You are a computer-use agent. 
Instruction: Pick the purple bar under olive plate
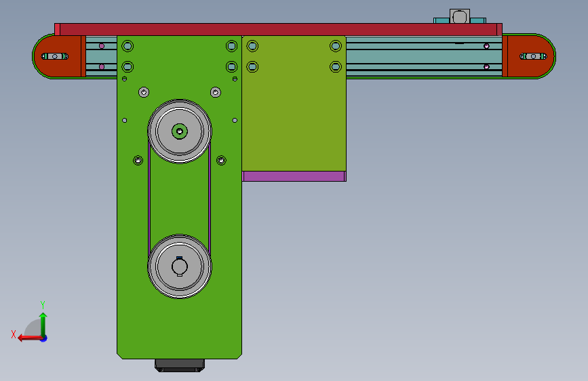click(x=294, y=176)
